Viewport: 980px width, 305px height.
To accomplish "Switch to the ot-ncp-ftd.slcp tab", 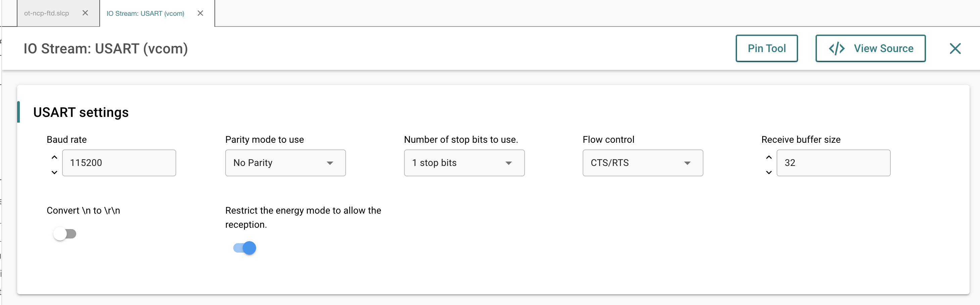I will 47,13.
